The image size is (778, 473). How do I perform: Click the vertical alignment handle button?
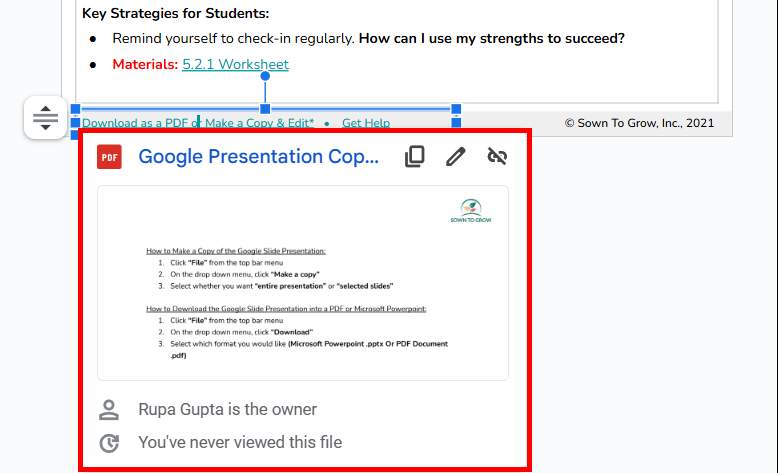[x=45, y=118]
